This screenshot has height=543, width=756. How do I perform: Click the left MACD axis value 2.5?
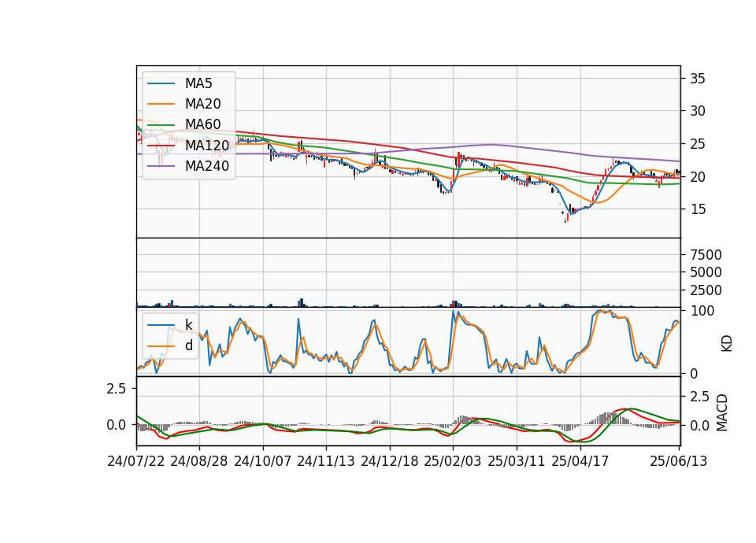pyautogui.click(x=117, y=389)
